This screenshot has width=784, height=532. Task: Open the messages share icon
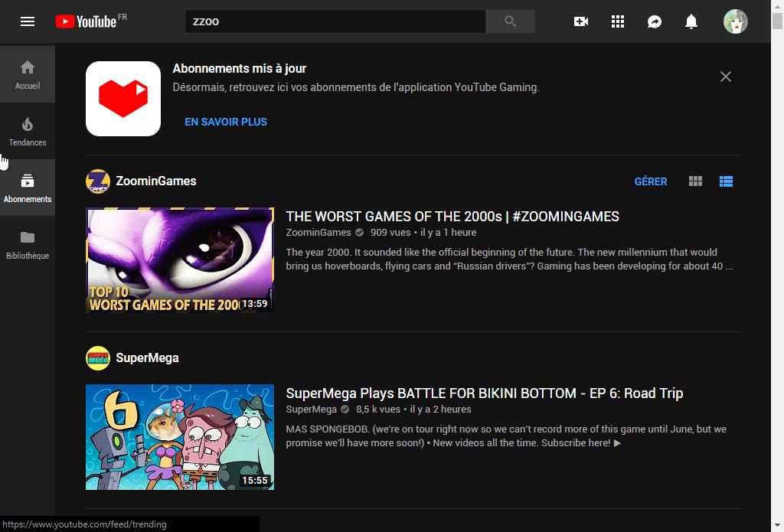pyautogui.click(x=655, y=21)
